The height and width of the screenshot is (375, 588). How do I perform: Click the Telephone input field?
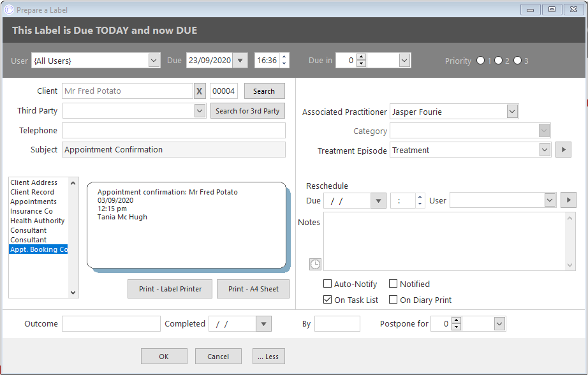173,131
